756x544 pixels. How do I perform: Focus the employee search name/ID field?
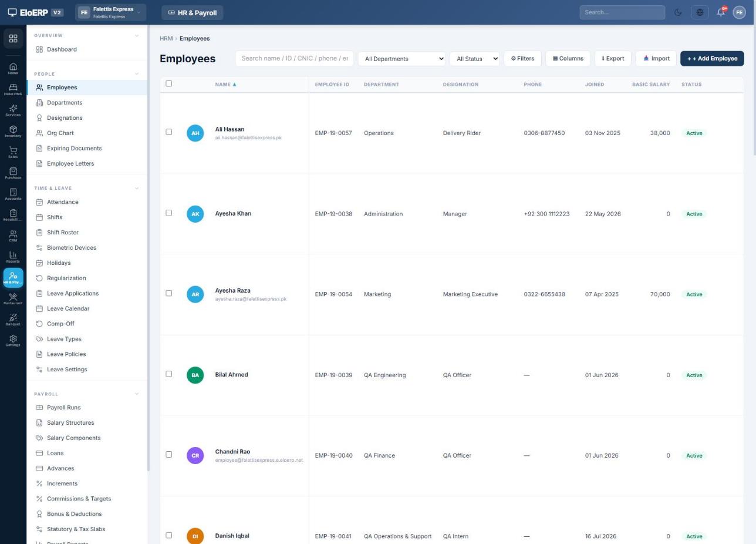(295, 59)
